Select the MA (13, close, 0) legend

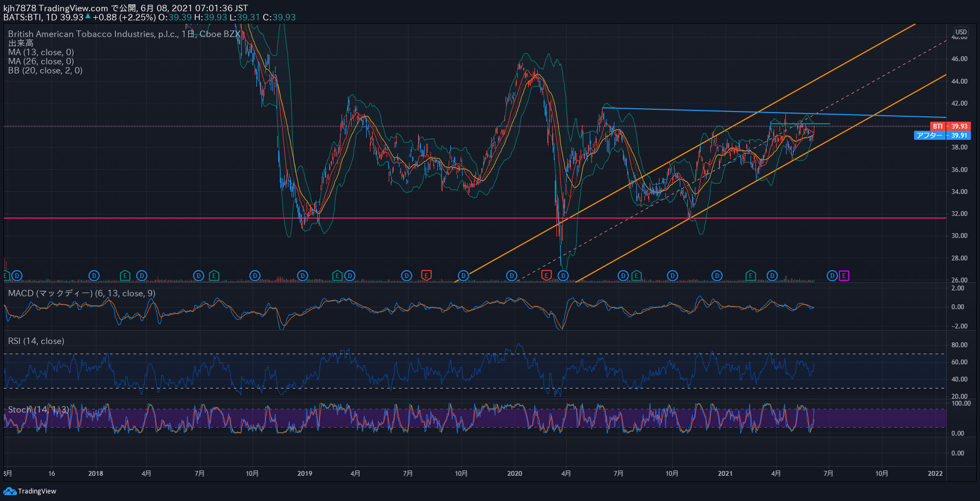[41, 53]
